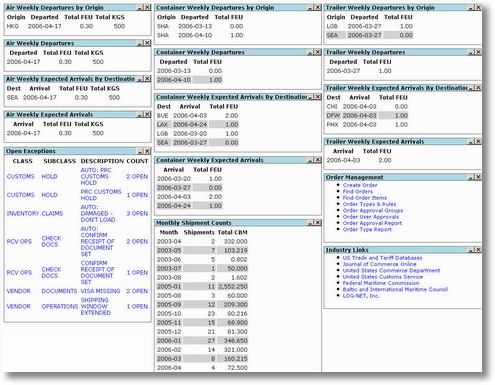Image resolution: width=495 pixels, height=385 pixels.
Task: Minimize the Industry Links panel
Action: coord(471,250)
